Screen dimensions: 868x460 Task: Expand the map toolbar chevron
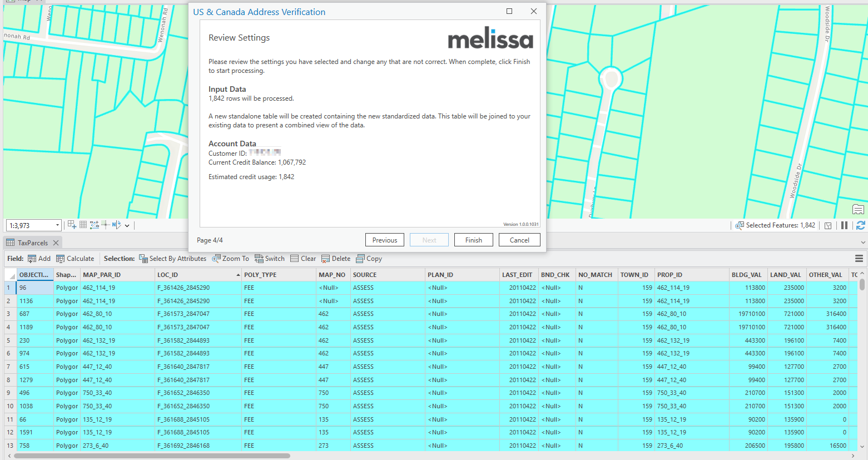coord(126,225)
